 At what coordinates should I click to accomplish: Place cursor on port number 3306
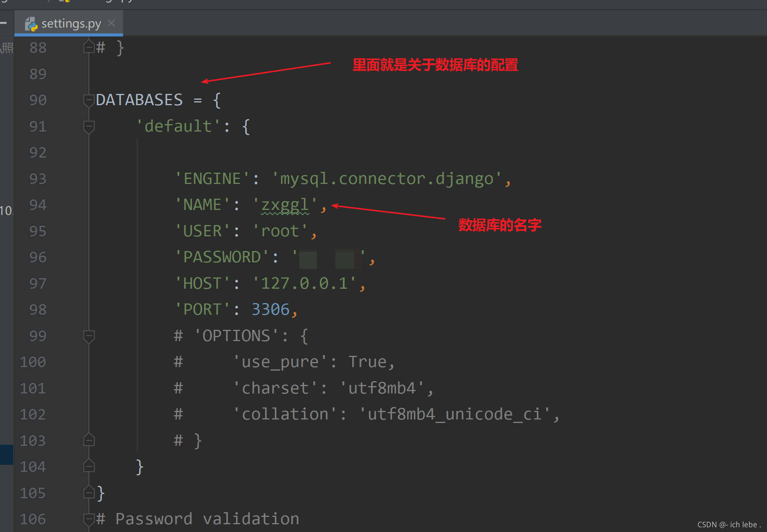pos(271,310)
